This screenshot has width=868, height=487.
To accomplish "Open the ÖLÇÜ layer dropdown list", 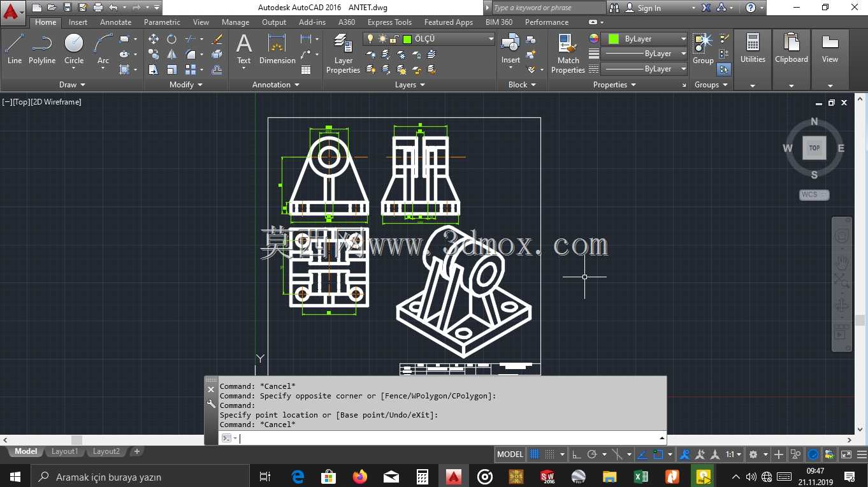I will (491, 39).
